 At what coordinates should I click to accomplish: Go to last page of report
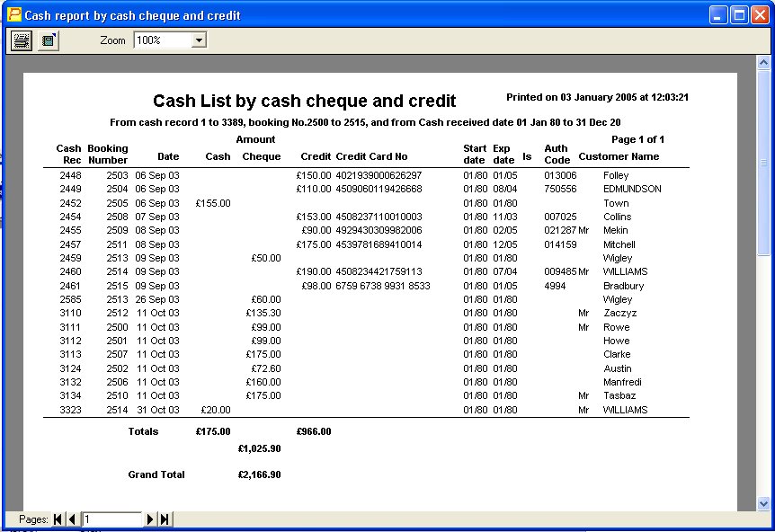(x=165, y=519)
